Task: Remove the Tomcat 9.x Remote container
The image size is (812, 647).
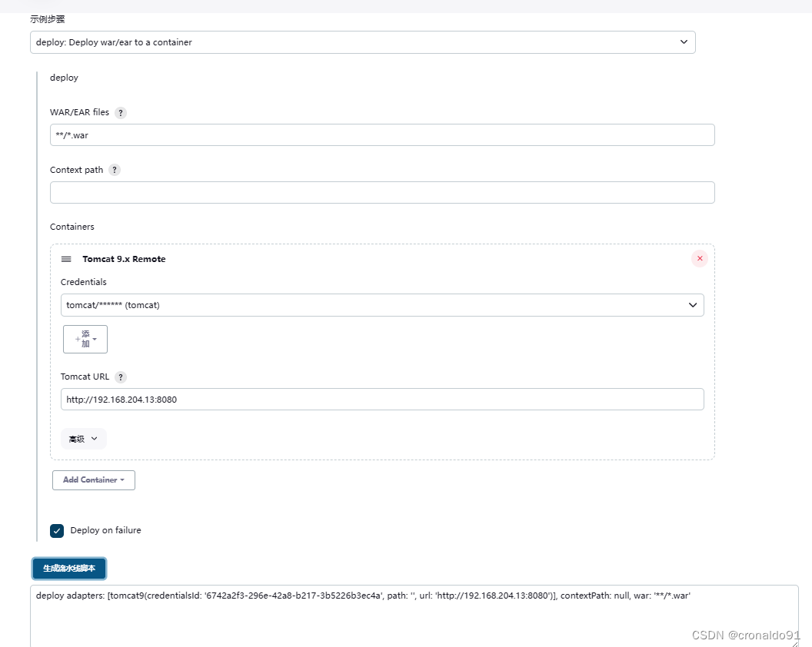Action: [x=700, y=258]
